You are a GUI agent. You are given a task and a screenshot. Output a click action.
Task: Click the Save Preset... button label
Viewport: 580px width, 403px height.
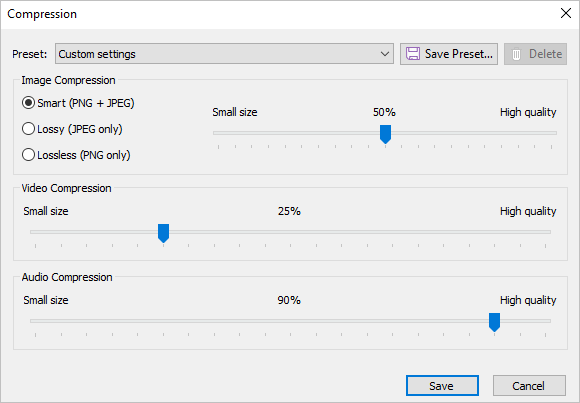point(459,54)
